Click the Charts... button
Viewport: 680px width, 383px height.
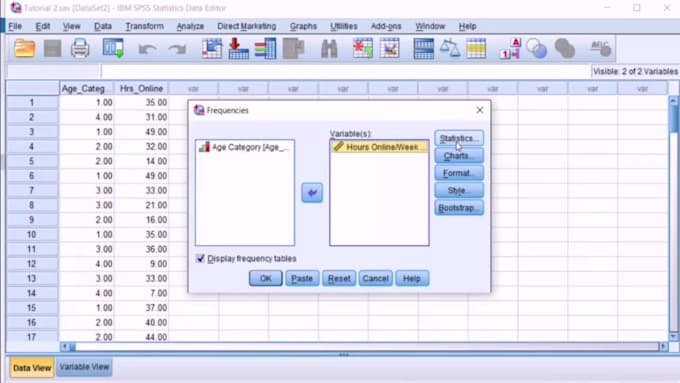459,156
